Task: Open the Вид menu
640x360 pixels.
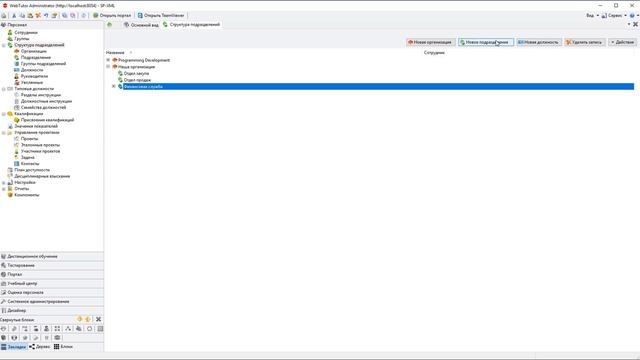Action: pos(592,16)
